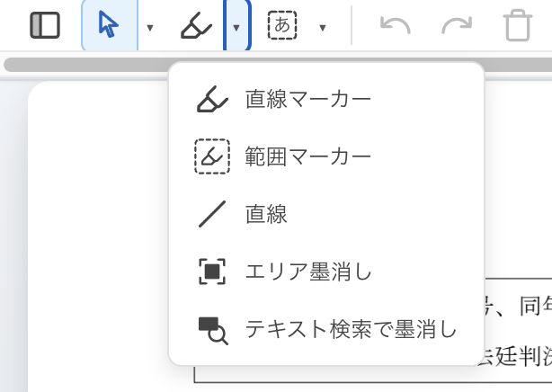Click the trash delete icon
This screenshot has height=392, width=552.
coord(518,25)
